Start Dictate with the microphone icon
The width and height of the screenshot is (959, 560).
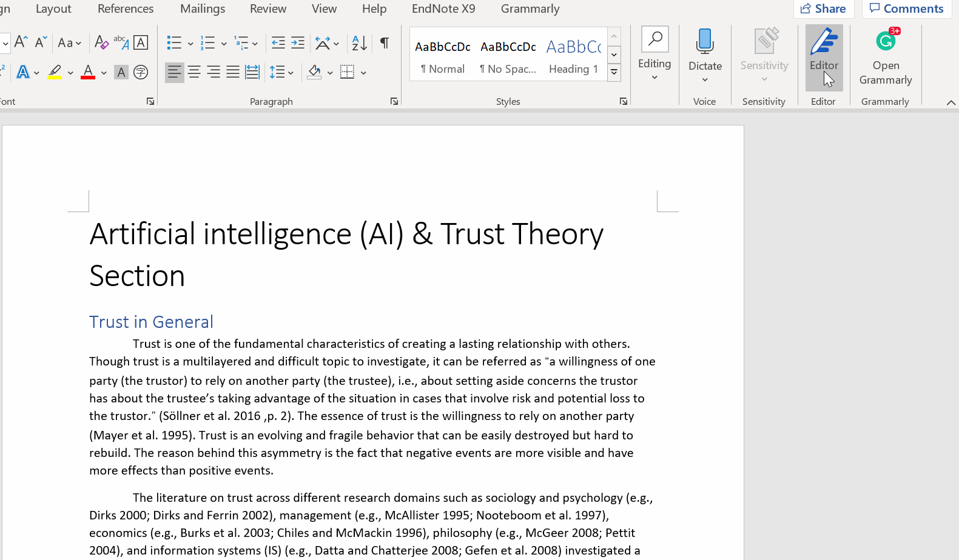click(705, 41)
